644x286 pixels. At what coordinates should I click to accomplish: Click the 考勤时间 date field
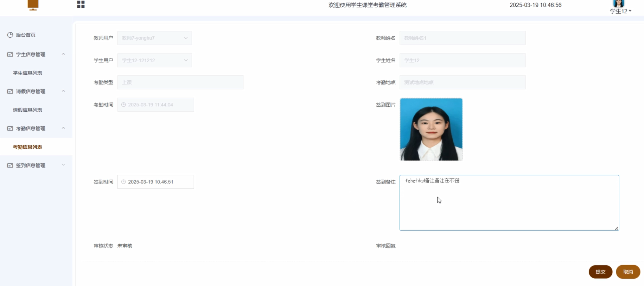click(x=155, y=105)
